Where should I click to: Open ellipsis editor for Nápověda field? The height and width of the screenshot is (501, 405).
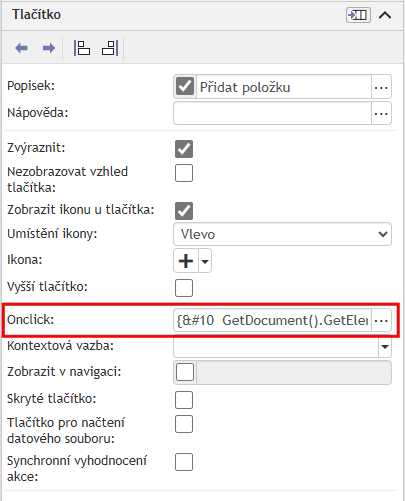coord(381,113)
